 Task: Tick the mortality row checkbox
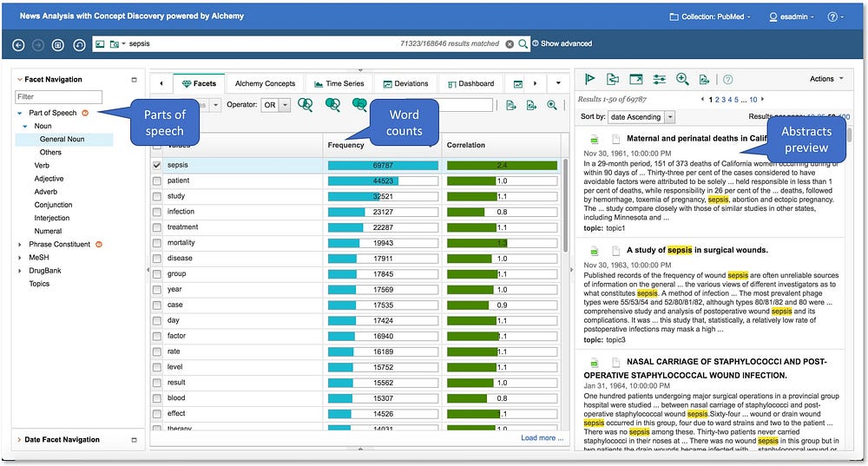(x=157, y=243)
